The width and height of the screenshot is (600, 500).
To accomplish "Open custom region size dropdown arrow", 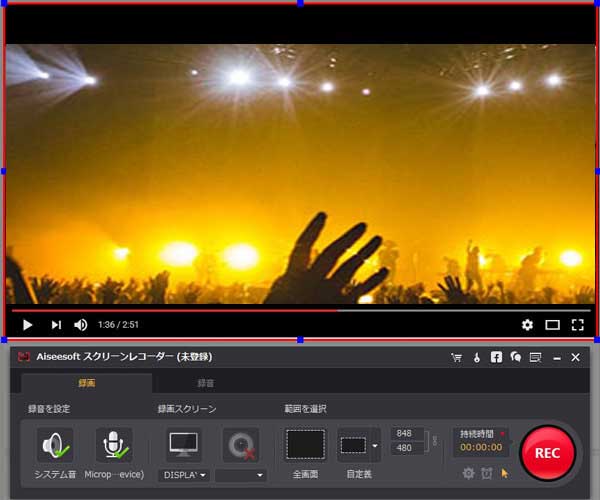I will click(x=375, y=445).
